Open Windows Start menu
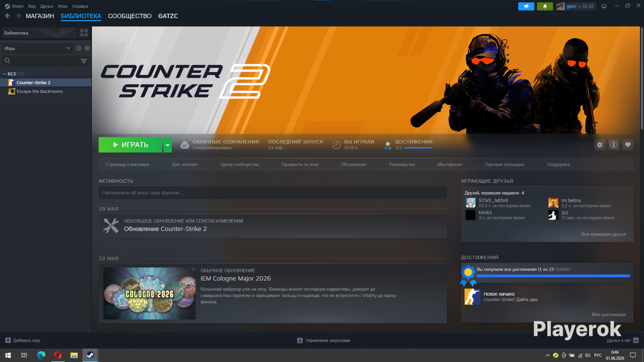644x362 pixels. click(x=8, y=355)
